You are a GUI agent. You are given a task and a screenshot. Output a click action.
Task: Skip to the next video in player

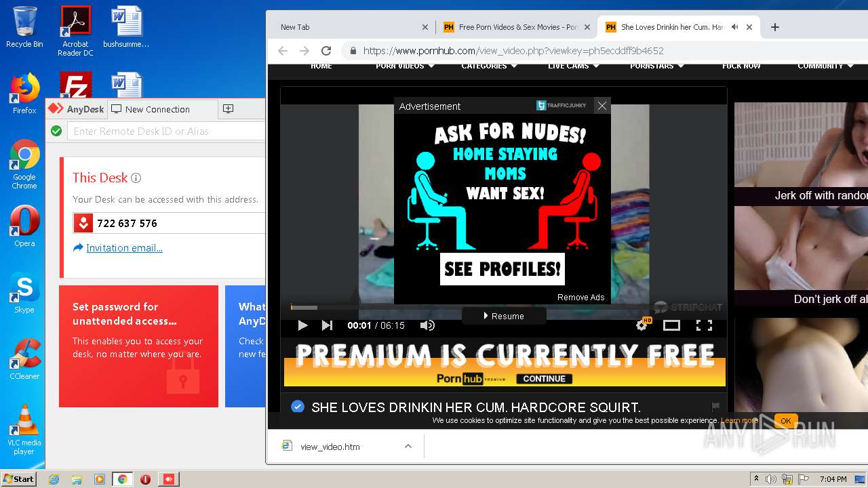click(x=327, y=325)
